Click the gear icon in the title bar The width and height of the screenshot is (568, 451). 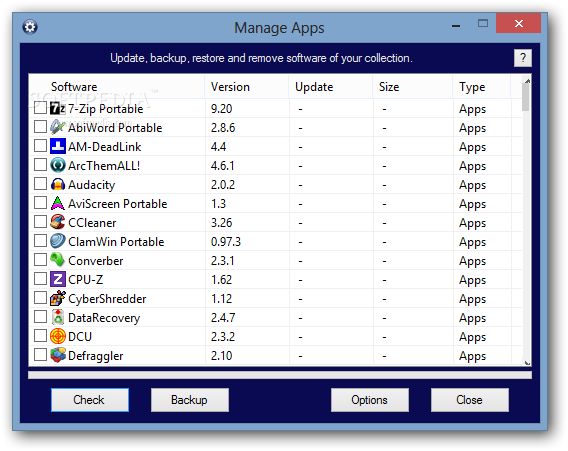[x=30, y=27]
